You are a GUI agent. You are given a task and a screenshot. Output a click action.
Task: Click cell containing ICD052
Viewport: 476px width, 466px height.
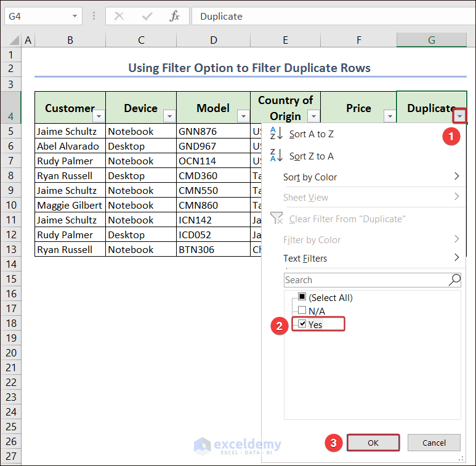coord(214,235)
